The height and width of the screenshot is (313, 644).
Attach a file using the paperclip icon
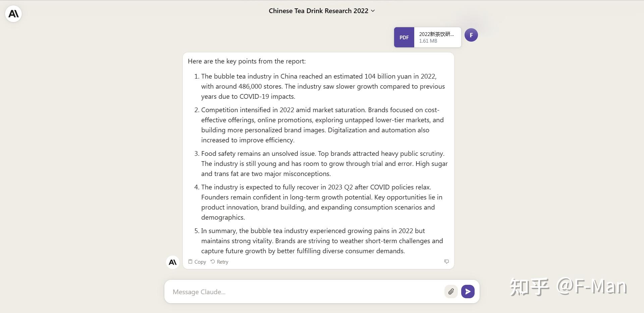(451, 292)
